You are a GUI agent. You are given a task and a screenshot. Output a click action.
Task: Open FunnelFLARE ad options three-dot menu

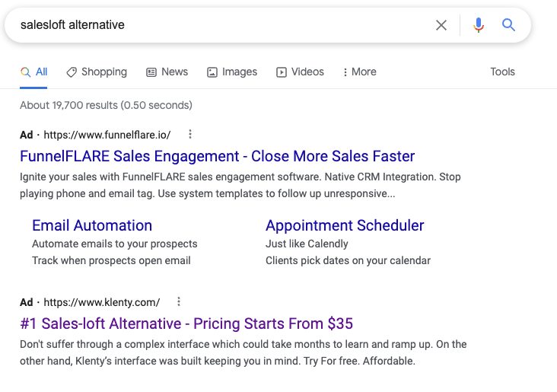click(x=190, y=135)
